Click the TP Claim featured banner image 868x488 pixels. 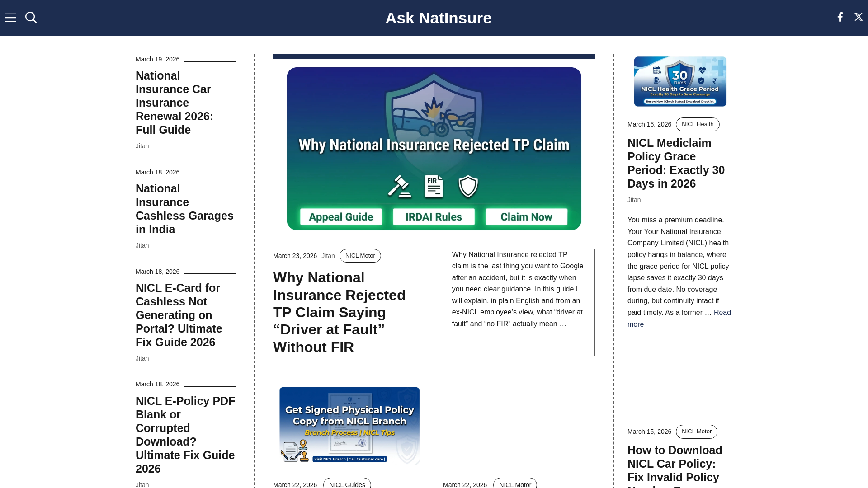[434, 149]
